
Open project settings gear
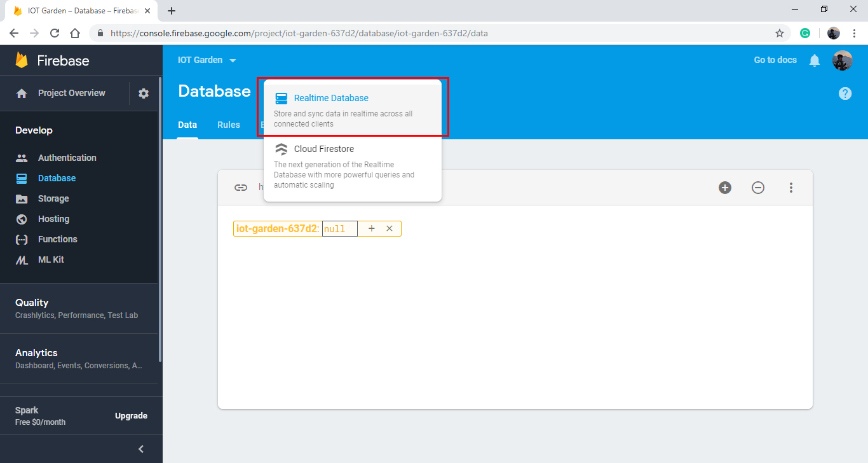click(x=143, y=93)
